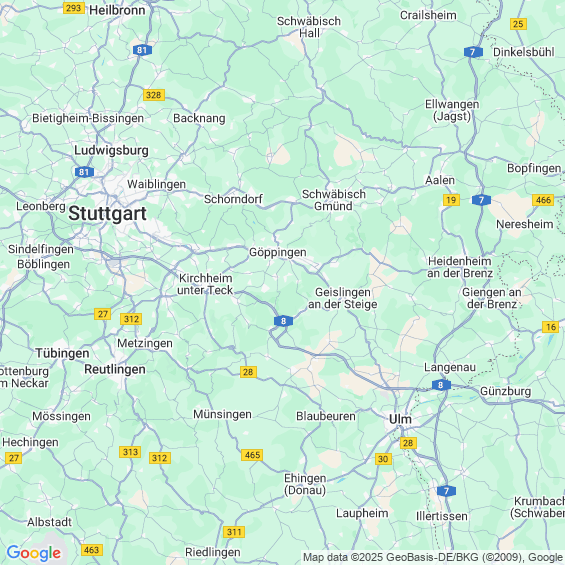The image size is (565, 565).
Task: Click the Heidenheim an der Brenz label
Action: [x=460, y=267]
